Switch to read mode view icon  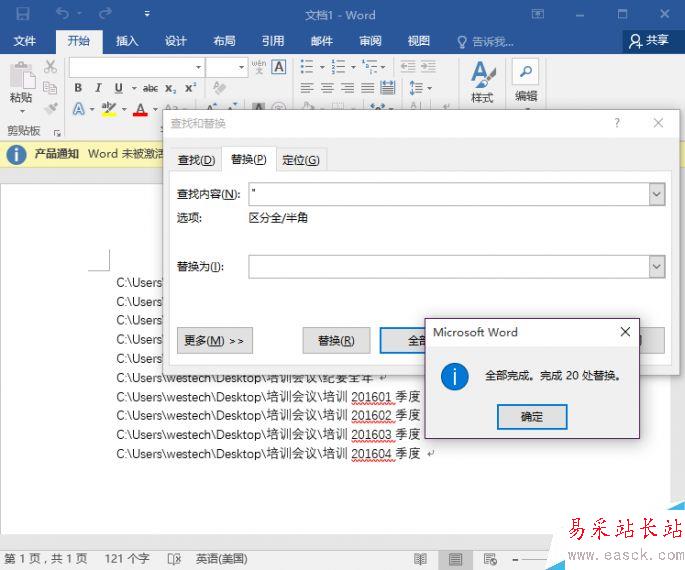click(x=420, y=559)
